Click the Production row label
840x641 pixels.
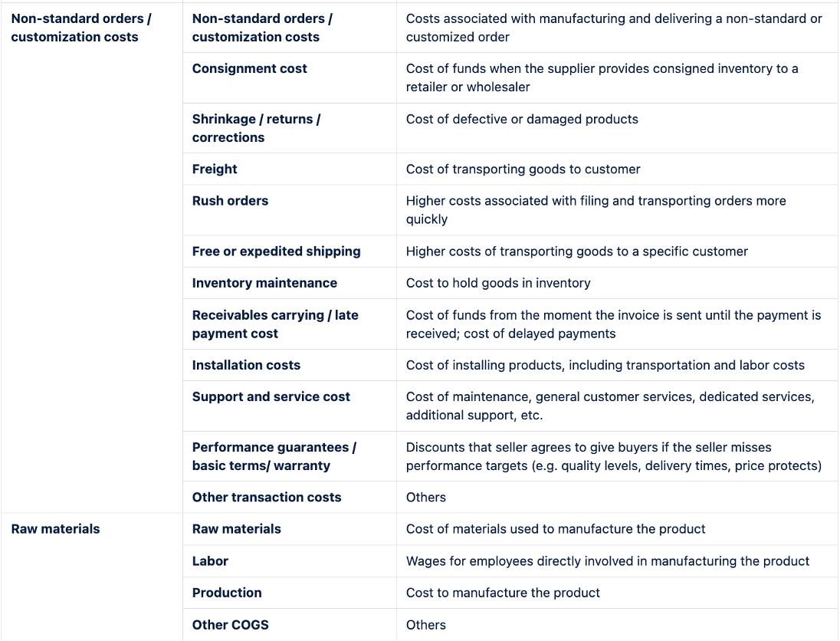(x=227, y=593)
